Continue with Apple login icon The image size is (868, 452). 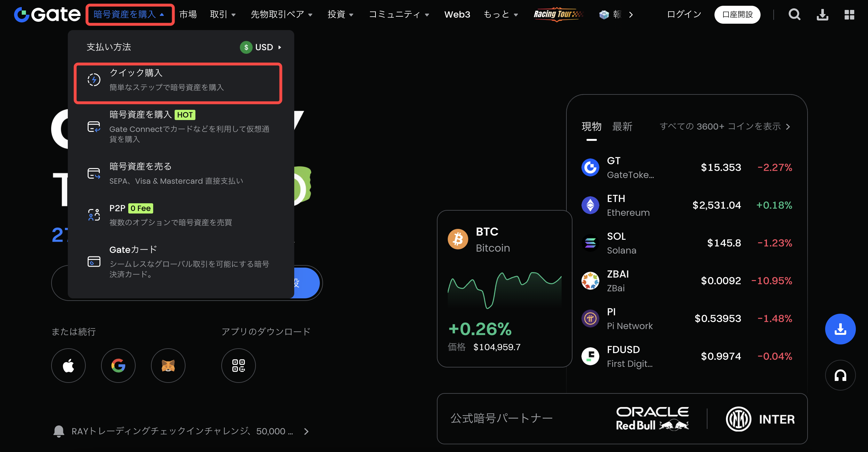[68, 366]
